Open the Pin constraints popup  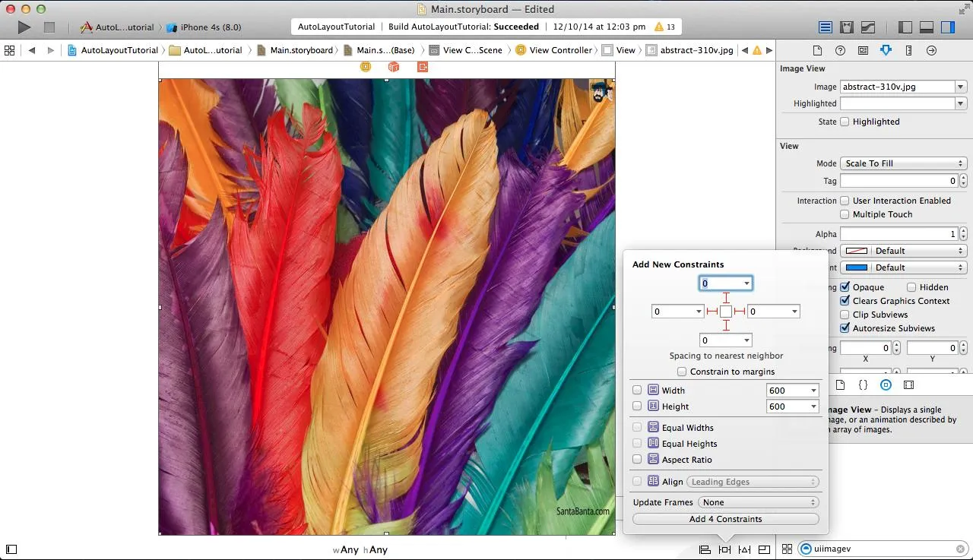[x=724, y=549]
